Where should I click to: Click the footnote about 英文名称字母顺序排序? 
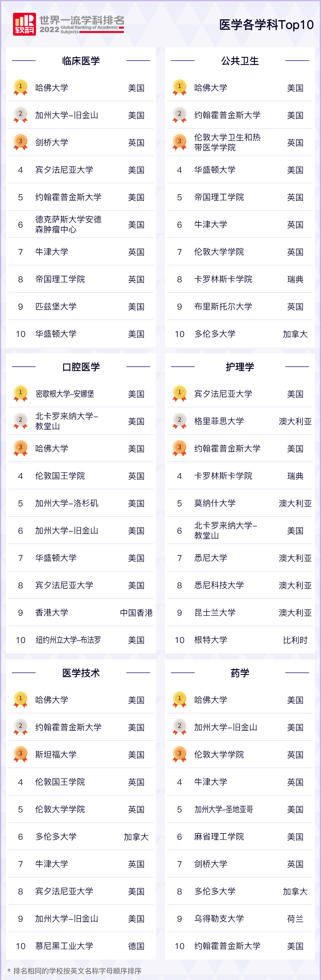(75, 970)
